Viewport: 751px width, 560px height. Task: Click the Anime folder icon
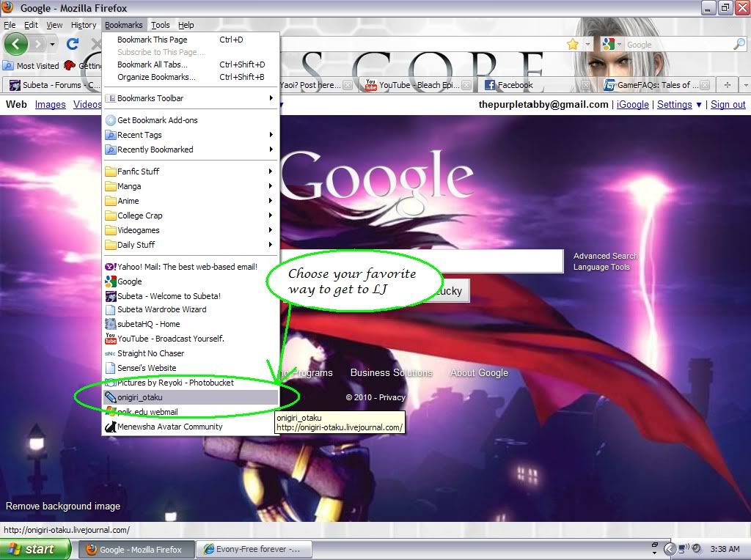pos(111,201)
